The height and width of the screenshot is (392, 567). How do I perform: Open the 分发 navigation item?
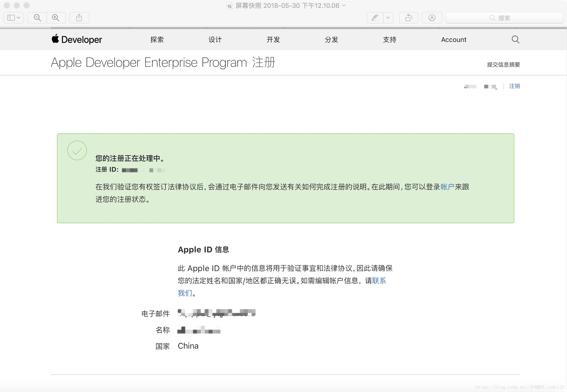331,40
